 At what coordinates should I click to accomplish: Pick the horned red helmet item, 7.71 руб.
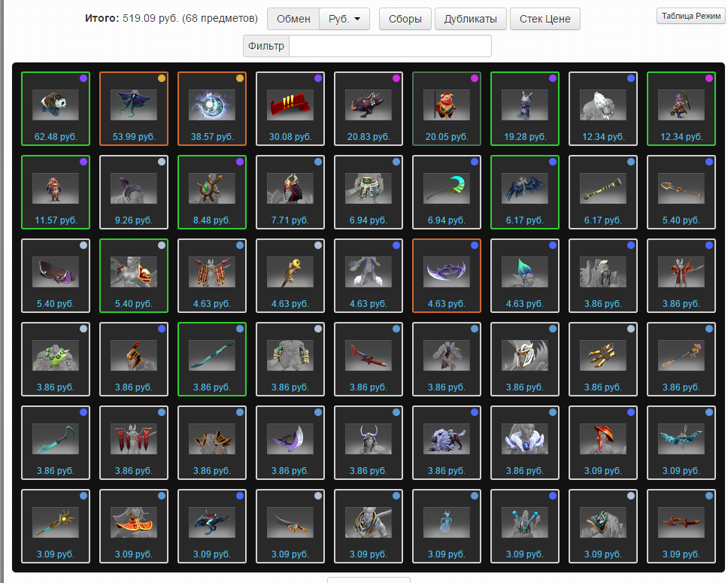(x=290, y=193)
